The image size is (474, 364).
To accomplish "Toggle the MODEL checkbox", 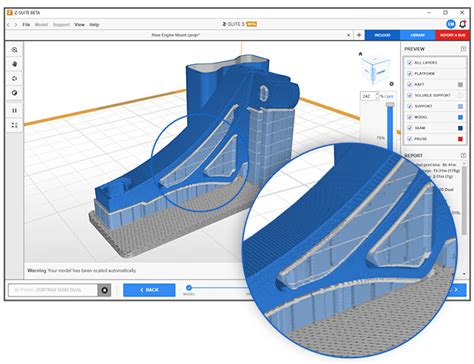I will 410,117.
